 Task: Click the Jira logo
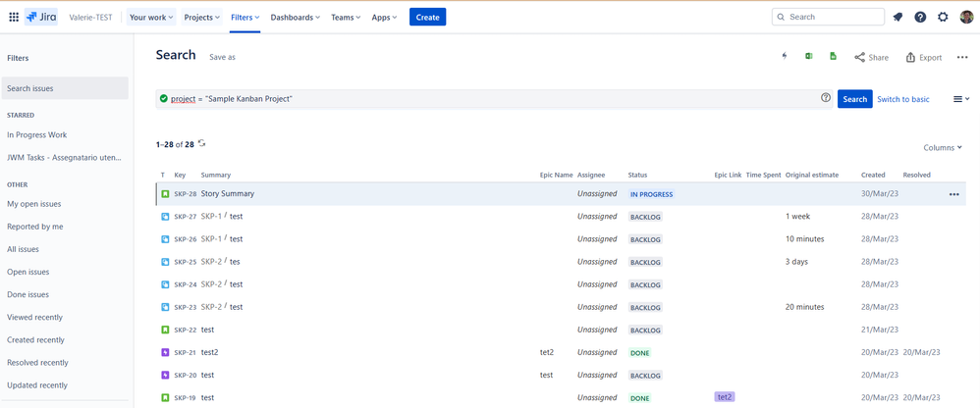[41, 17]
